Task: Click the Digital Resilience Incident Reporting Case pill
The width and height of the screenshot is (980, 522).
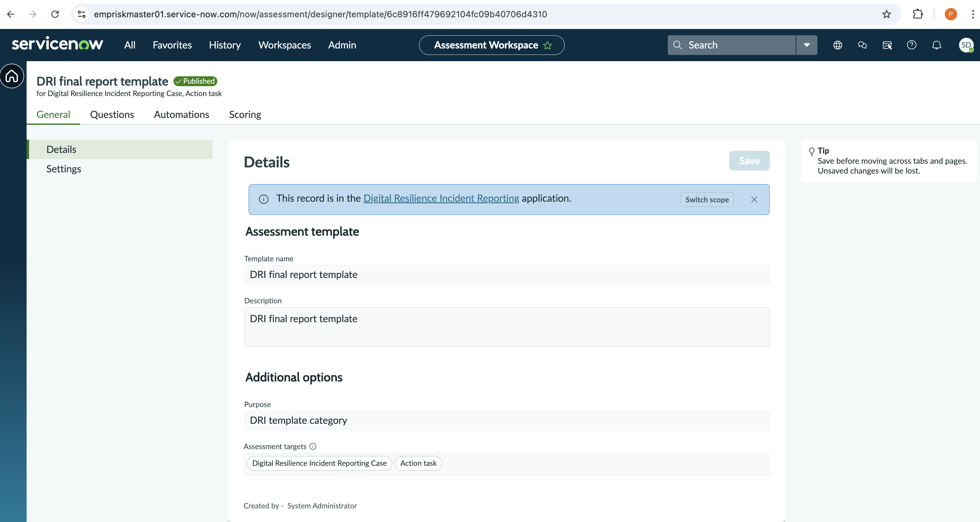Action: [x=319, y=463]
